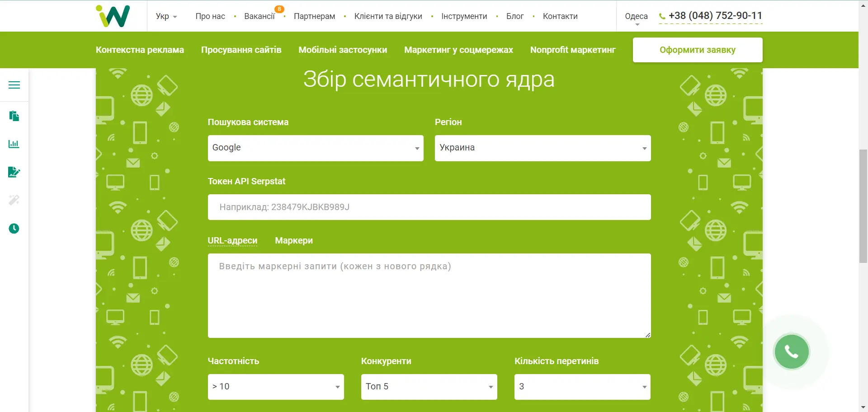868x412 pixels.
Task: Click the Токен API Serpstat label
Action: pyautogui.click(x=246, y=181)
